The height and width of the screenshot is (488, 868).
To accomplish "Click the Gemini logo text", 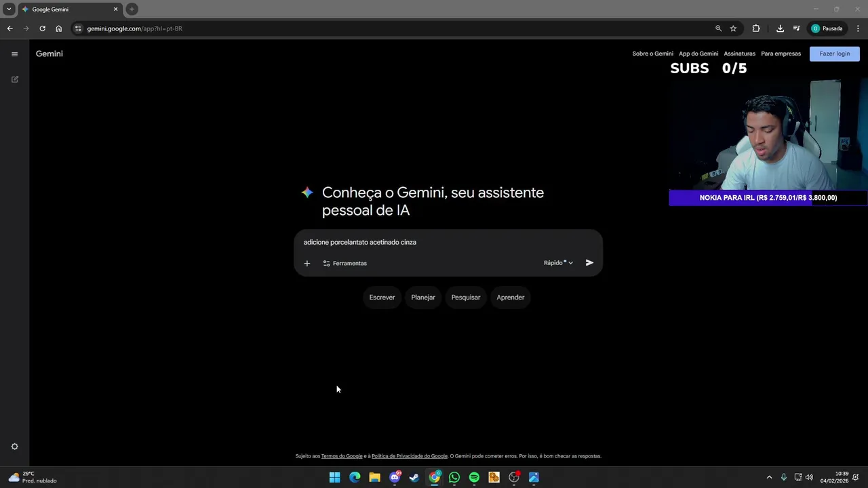I will point(50,54).
